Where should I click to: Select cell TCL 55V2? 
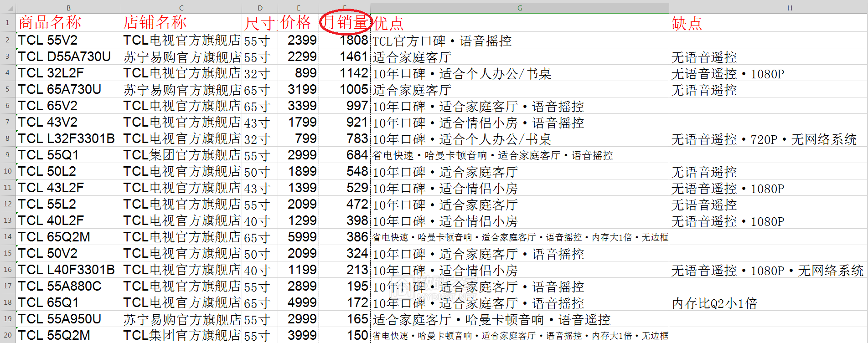pyautogui.click(x=68, y=40)
